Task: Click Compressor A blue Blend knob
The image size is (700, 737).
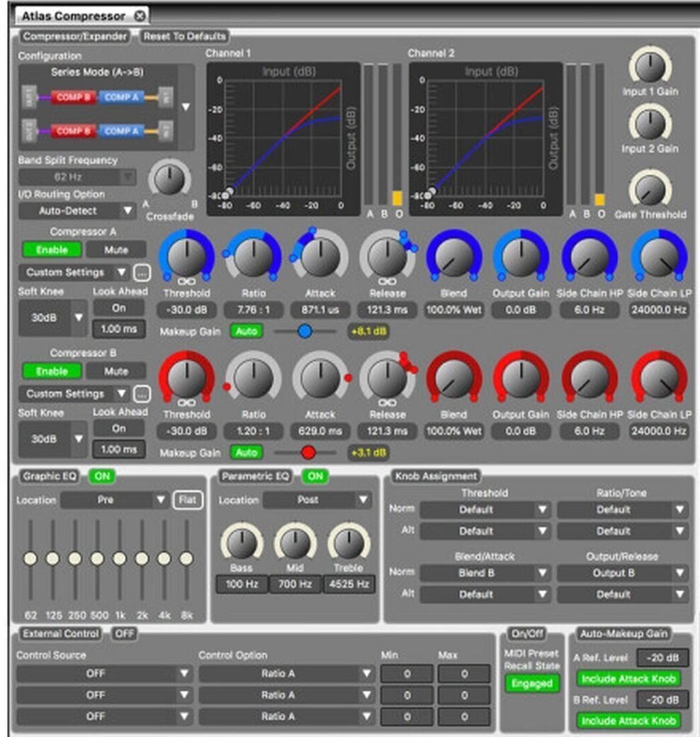Action: tap(454, 255)
